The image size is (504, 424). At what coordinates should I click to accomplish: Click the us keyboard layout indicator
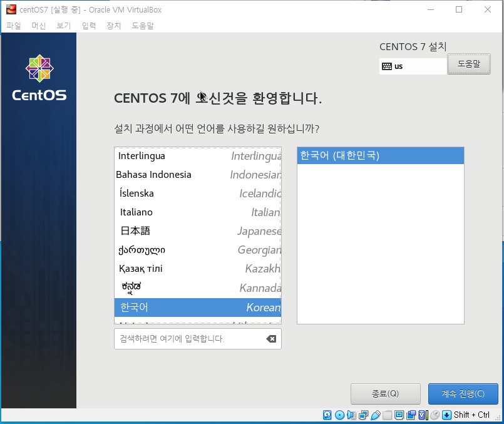tap(413, 66)
